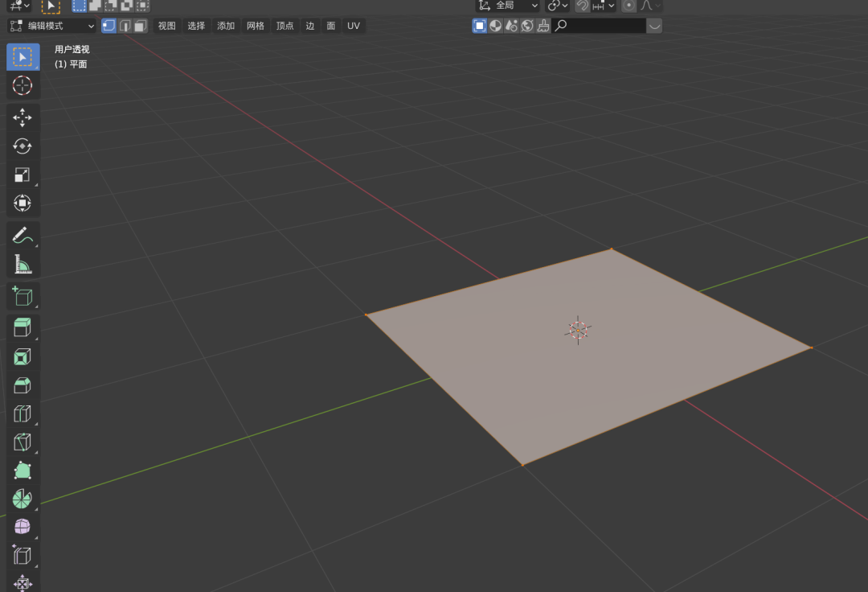Open the 编辑模式 mode dropdown
The height and width of the screenshot is (592, 868).
[51, 26]
